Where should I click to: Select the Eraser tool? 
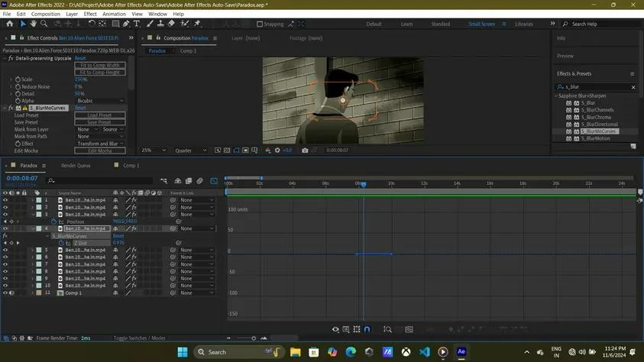pyautogui.click(x=171, y=24)
